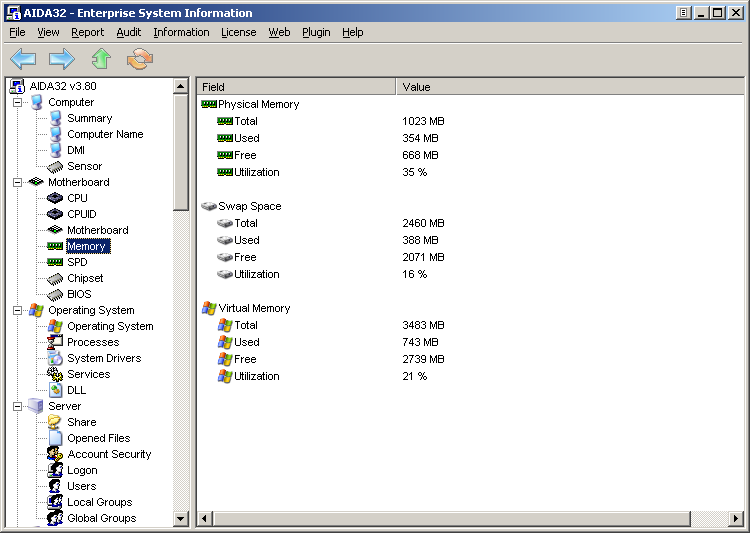The height and width of the screenshot is (533, 750).
Task: Open the Audit menu
Action: point(128,32)
